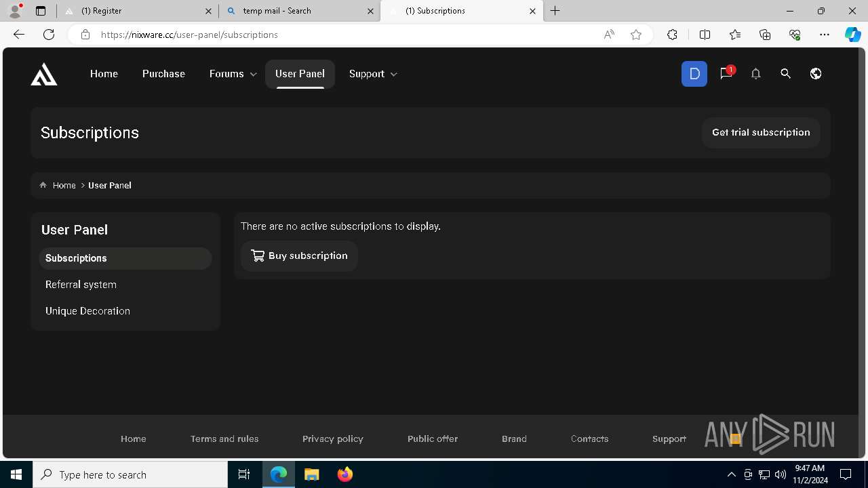Click the taskbar search box
868x488 pixels.
click(130, 474)
